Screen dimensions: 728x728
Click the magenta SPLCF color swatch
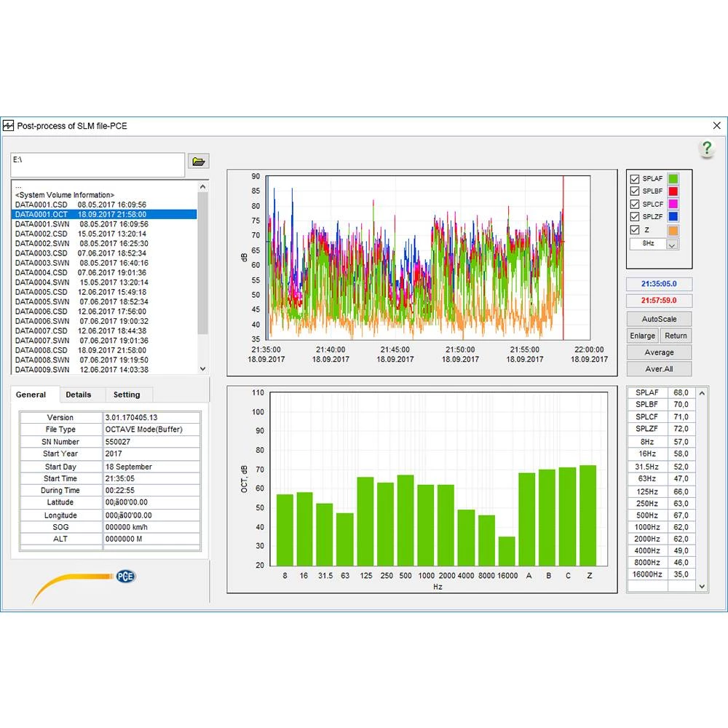tap(673, 205)
